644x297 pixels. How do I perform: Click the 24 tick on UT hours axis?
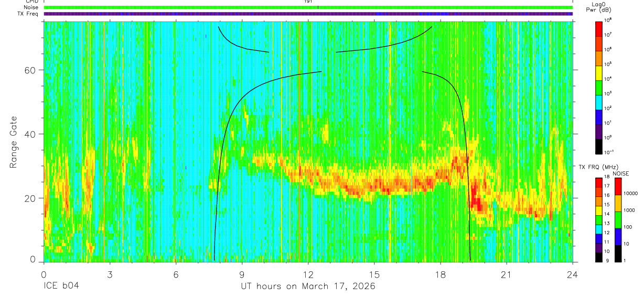[572, 274]
